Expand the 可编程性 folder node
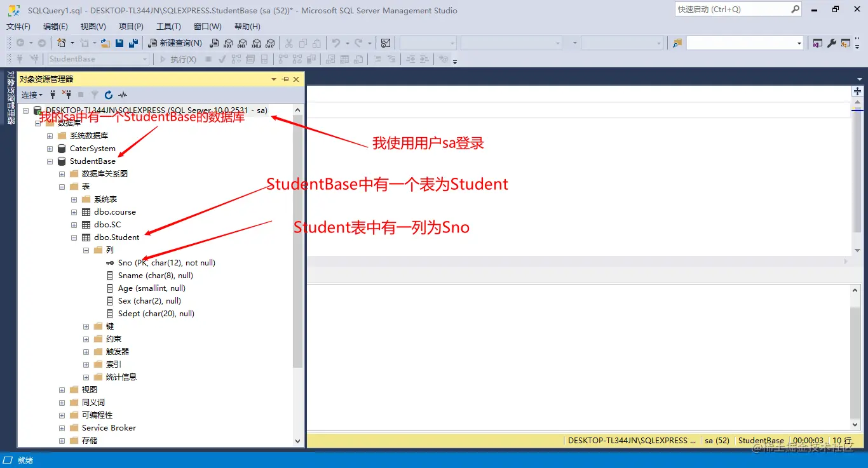 click(x=62, y=415)
